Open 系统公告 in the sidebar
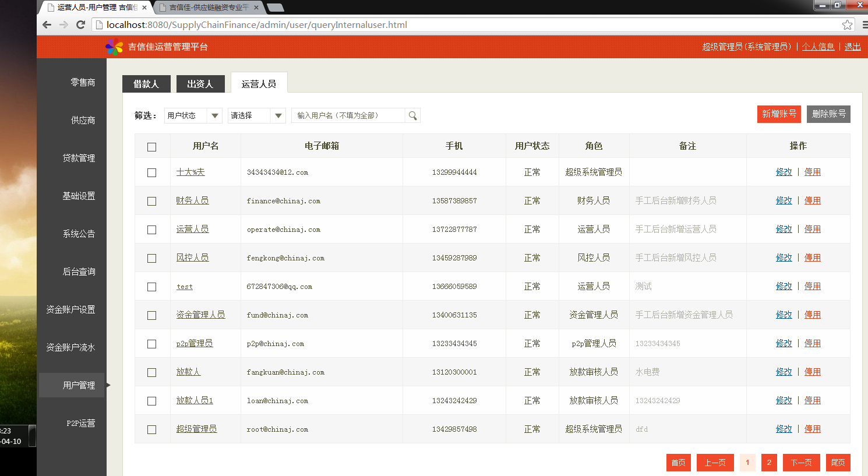 (79, 234)
